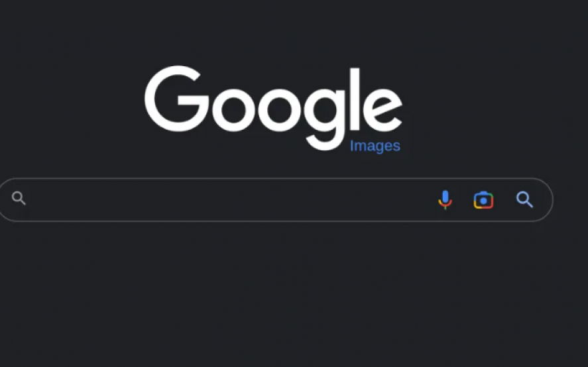Image resolution: width=588 pixels, height=367 pixels.
Task: Open Search by image via the camera icon
Action: pos(483,200)
